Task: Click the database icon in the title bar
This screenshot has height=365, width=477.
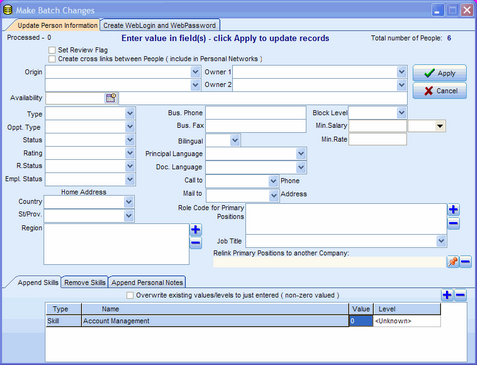Action: [8, 10]
